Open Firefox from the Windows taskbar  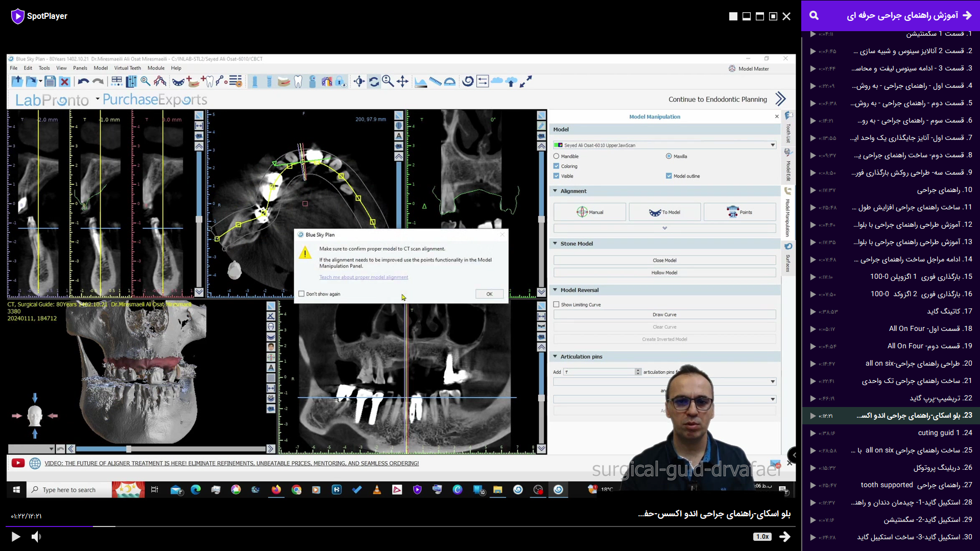[276, 490]
